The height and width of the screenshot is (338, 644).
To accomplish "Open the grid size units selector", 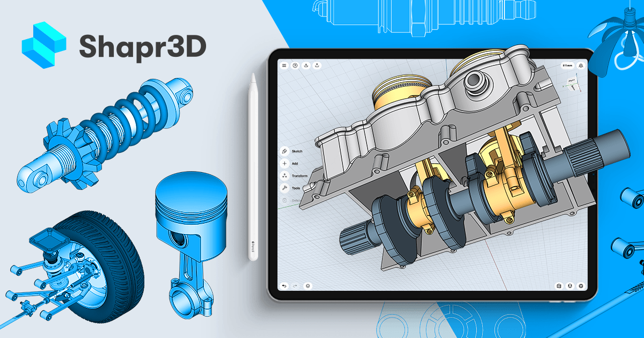I will pyautogui.click(x=567, y=65).
